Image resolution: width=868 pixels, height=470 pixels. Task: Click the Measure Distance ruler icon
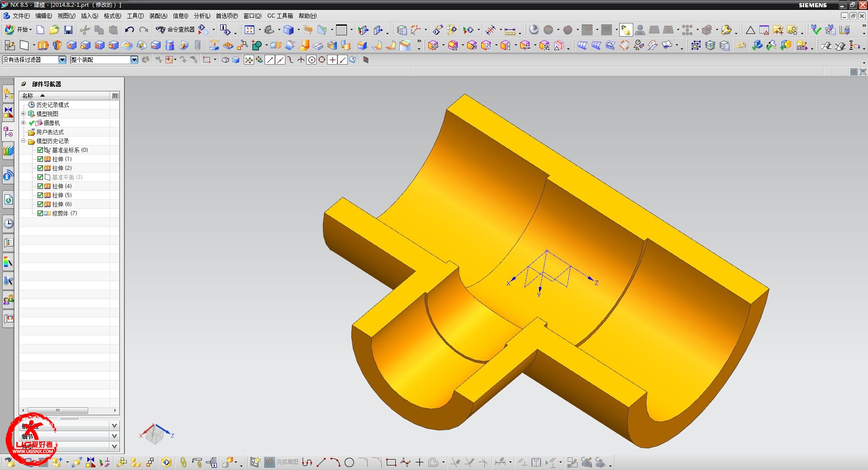pyautogui.click(x=510, y=30)
